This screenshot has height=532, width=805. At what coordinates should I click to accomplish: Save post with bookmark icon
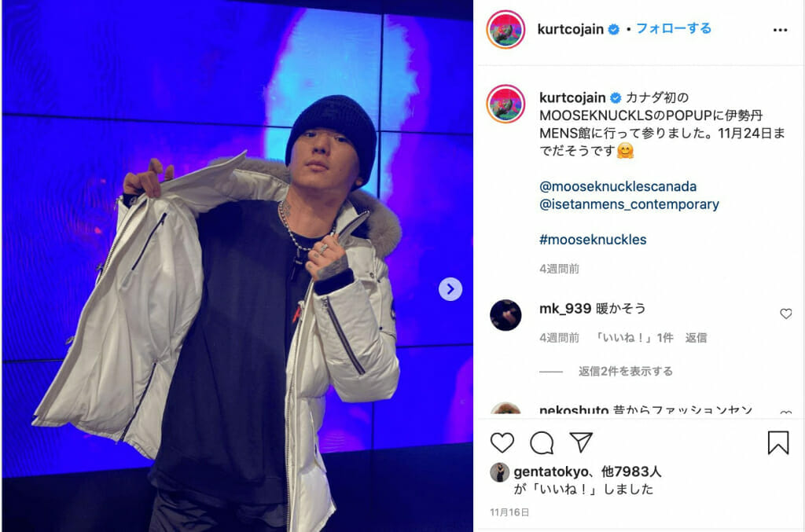point(778,442)
